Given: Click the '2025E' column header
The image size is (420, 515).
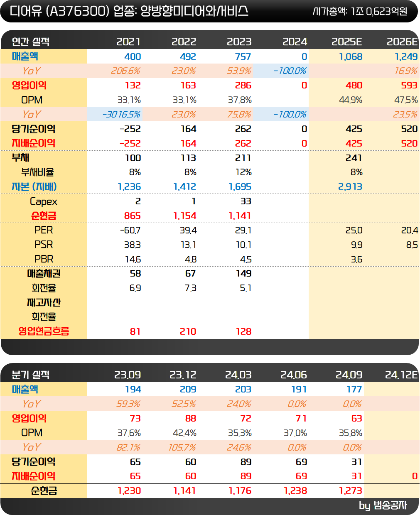Looking at the screenshot, I should (x=347, y=42).
